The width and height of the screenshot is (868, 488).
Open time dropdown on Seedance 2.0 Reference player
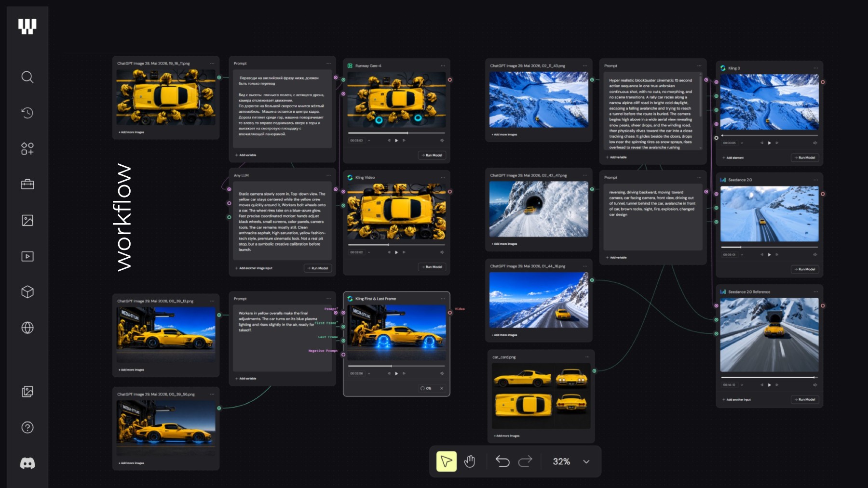pos(742,385)
